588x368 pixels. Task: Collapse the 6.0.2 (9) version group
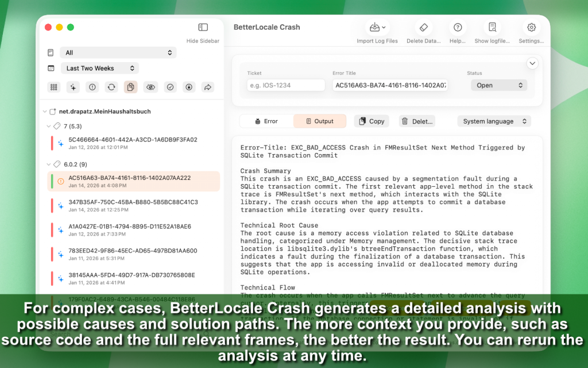pyautogui.click(x=49, y=164)
